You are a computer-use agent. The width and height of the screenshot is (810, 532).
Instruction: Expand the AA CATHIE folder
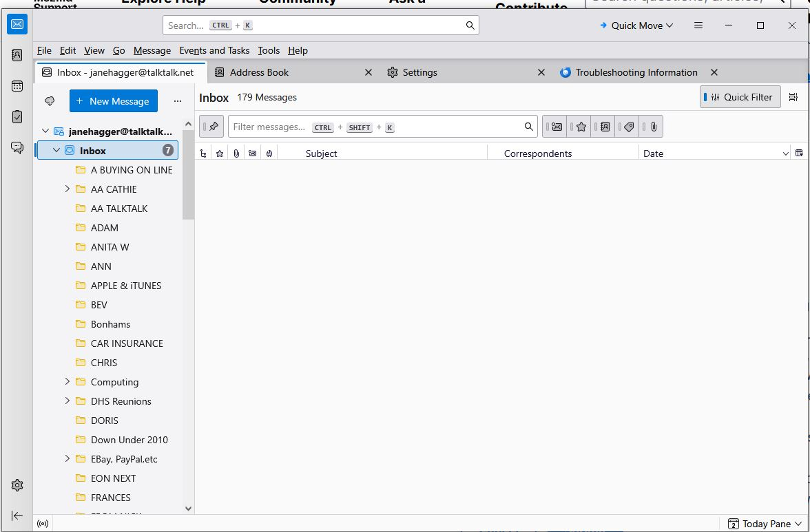click(x=67, y=189)
